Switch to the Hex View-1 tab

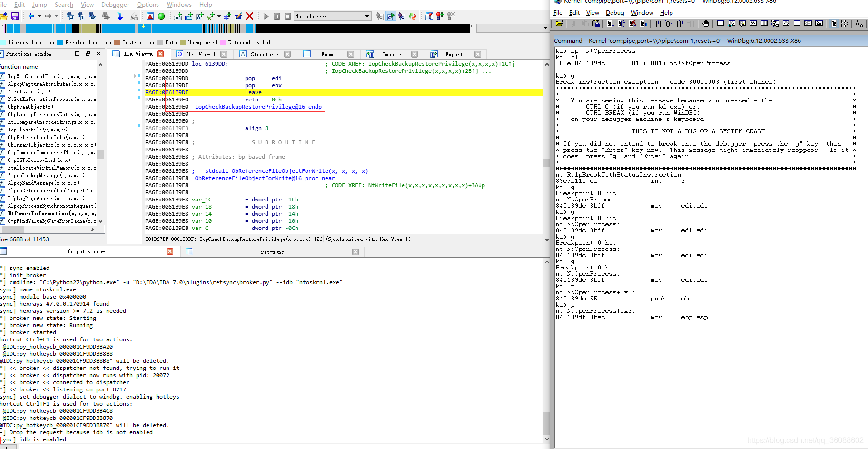[201, 54]
